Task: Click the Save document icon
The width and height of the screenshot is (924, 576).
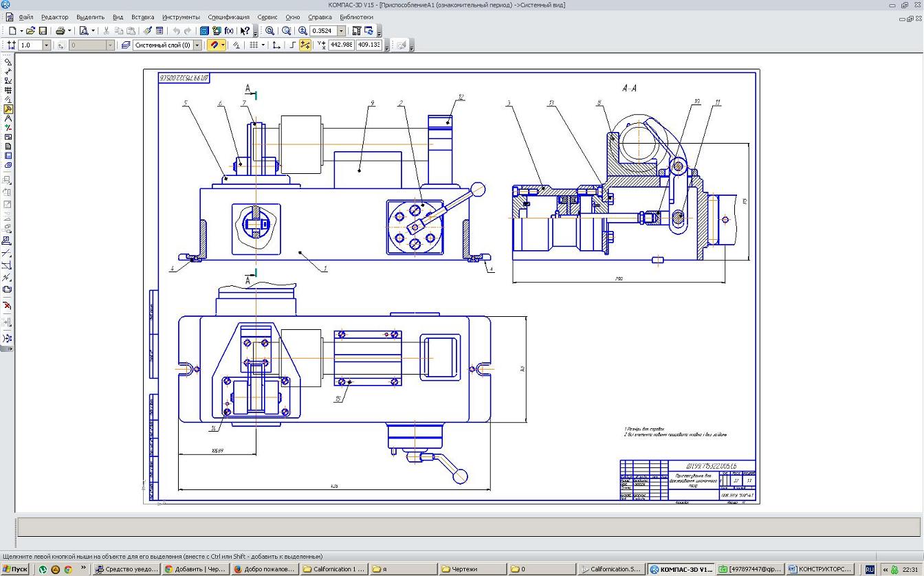Action: click(x=43, y=31)
